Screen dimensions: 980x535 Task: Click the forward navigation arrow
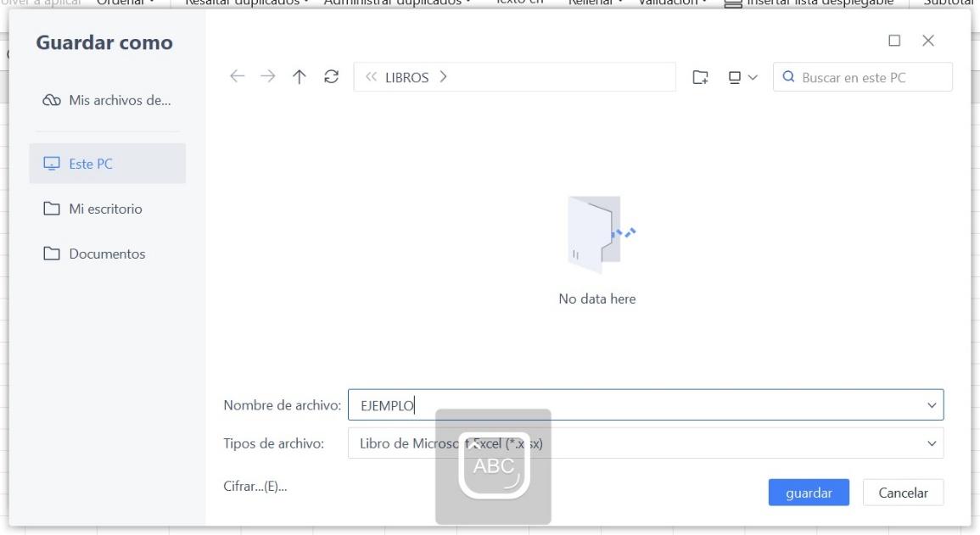tap(268, 76)
